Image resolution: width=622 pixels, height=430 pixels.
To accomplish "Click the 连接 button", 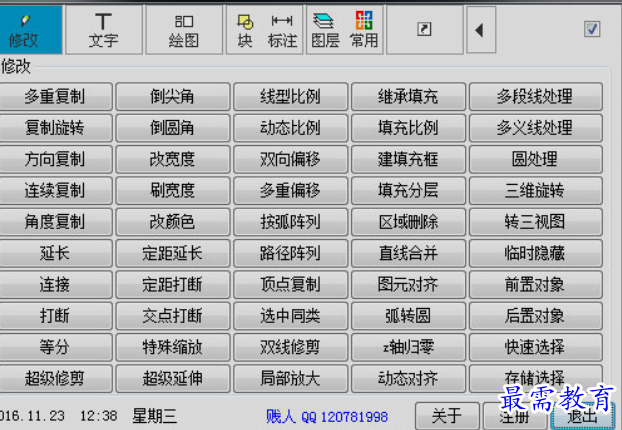I will click(x=55, y=284).
